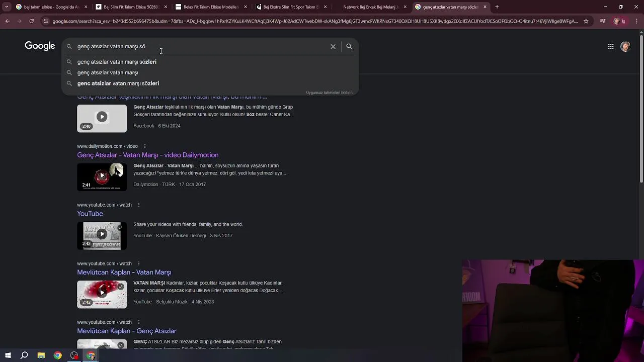Open options menu beside 'Mevlütcan Kaplan - Vatan Marşı' URL
Image resolution: width=644 pixels, height=362 pixels.
tap(139, 263)
